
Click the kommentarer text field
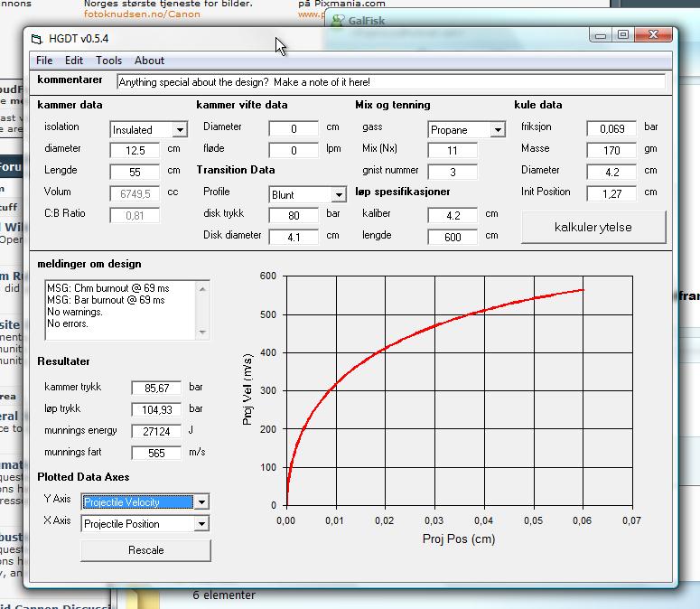390,82
